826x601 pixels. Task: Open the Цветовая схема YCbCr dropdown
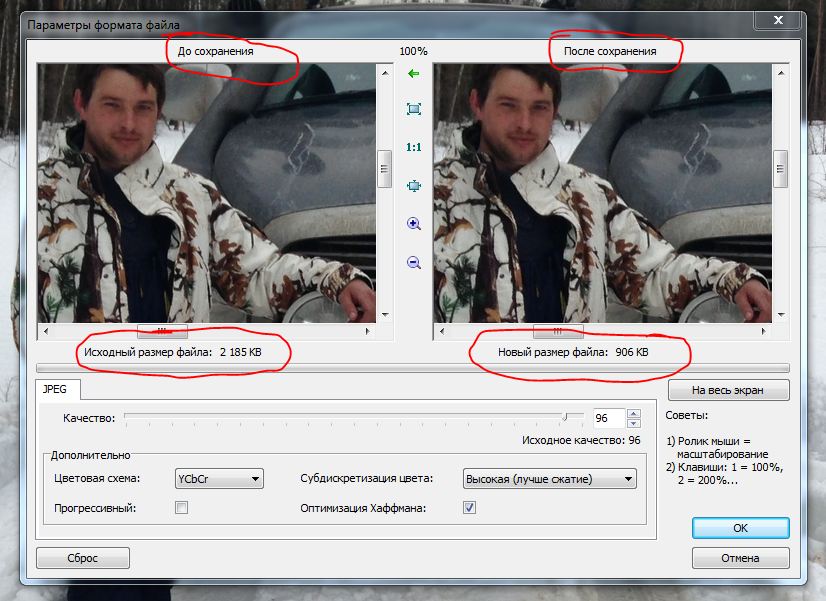click(219, 479)
